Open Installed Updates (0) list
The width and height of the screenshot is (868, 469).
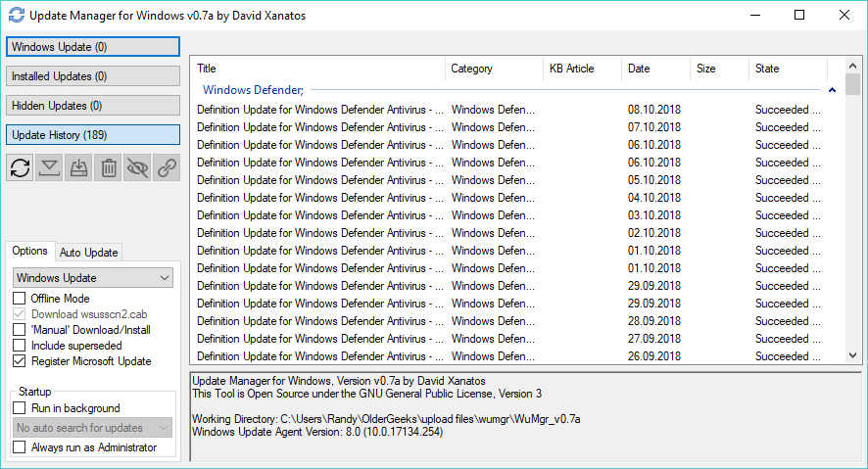[93, 75]
